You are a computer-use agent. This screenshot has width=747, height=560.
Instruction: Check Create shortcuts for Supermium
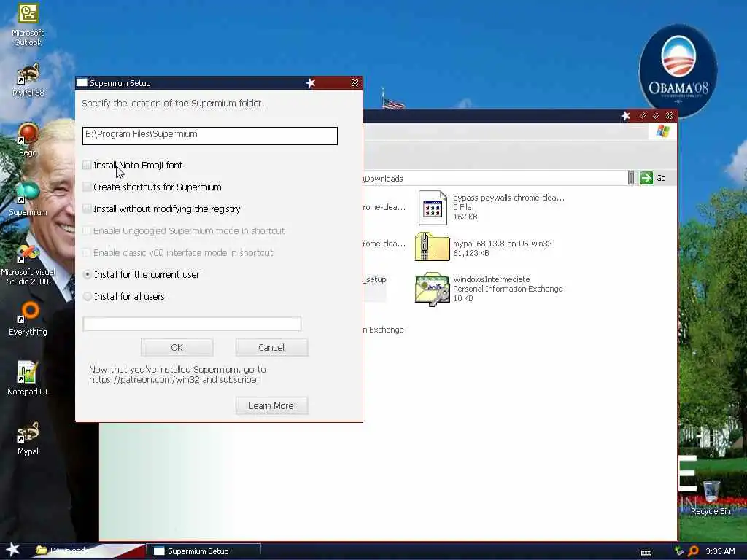(x=87, y=187)
